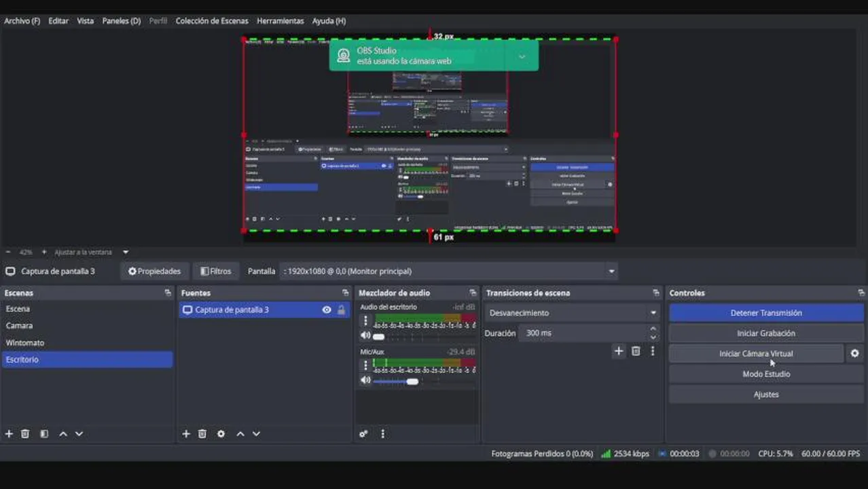Open advanced audio properties gear icon
The image size is (868, 489).
(x=363, y=433)
